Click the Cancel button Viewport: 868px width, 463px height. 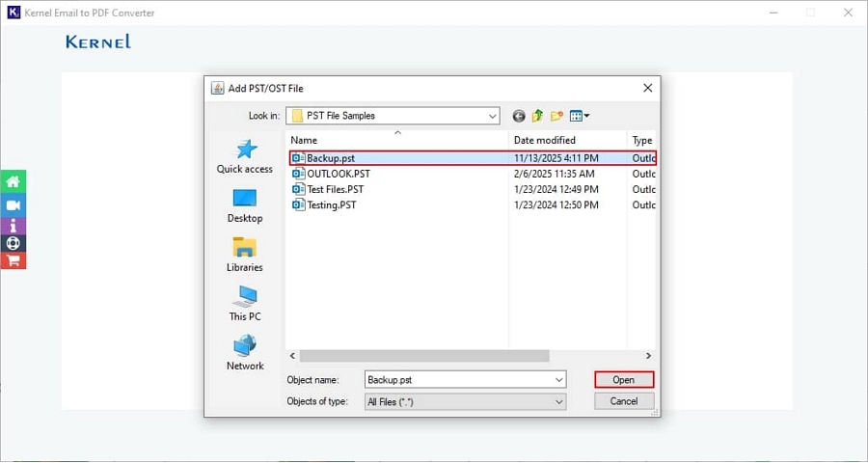624,401
